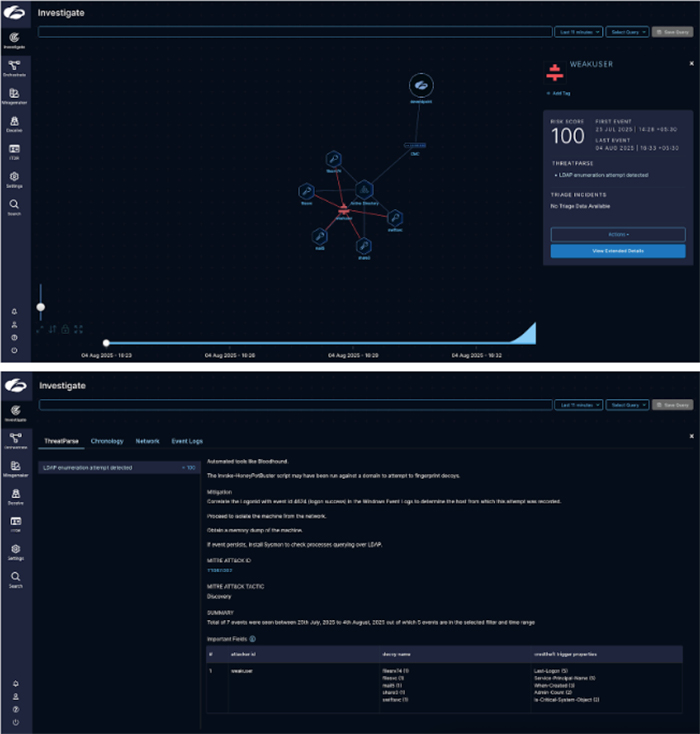The width and height of the screenshot is (700, 734).
Task: Click the Deceive icon in the upper sidebar
Action: click(x=14, y=123)
